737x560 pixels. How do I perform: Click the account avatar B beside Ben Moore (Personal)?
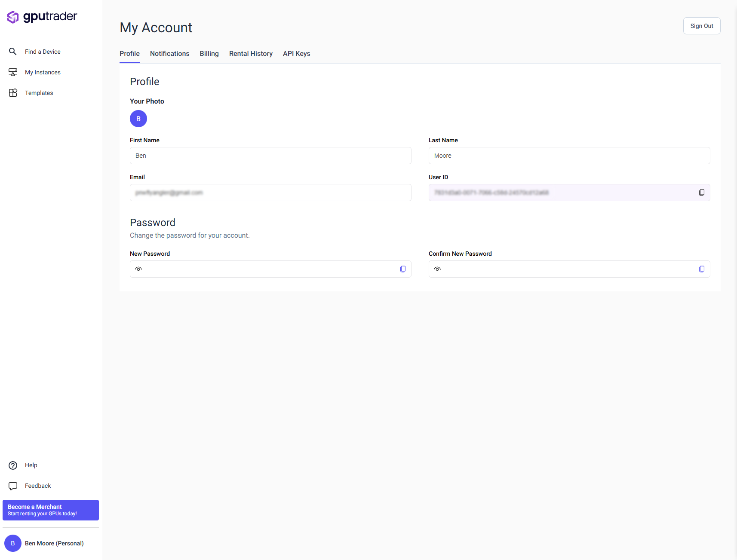pyautogui.click(x=13, y=543)
